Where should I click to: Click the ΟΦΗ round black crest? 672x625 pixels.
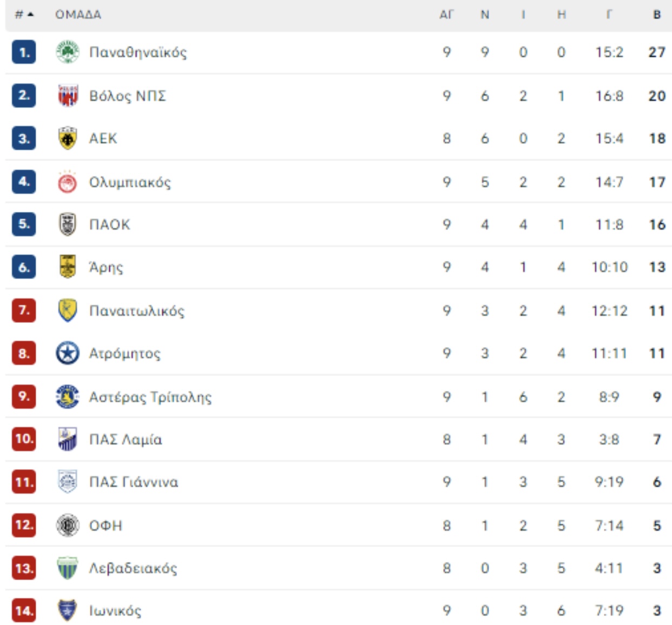[x=68, y=526]
